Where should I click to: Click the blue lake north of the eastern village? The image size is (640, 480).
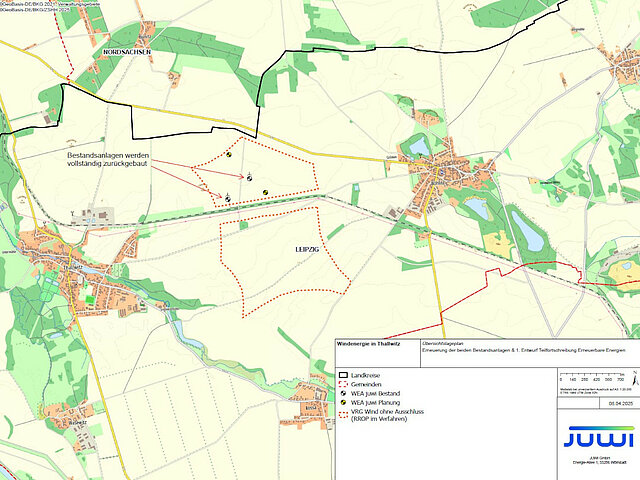coord(419,147)
